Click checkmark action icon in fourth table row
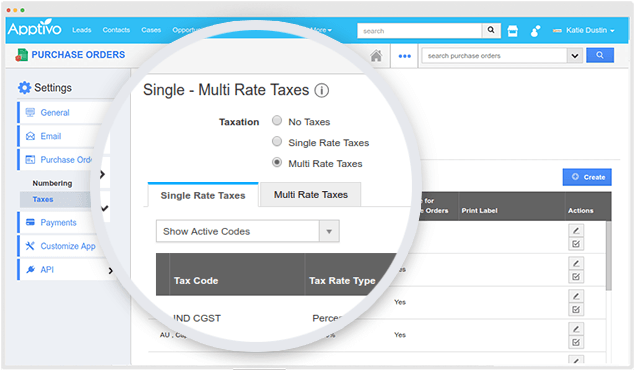This screenshot has width=635, height=371. [x=576, y=342]
